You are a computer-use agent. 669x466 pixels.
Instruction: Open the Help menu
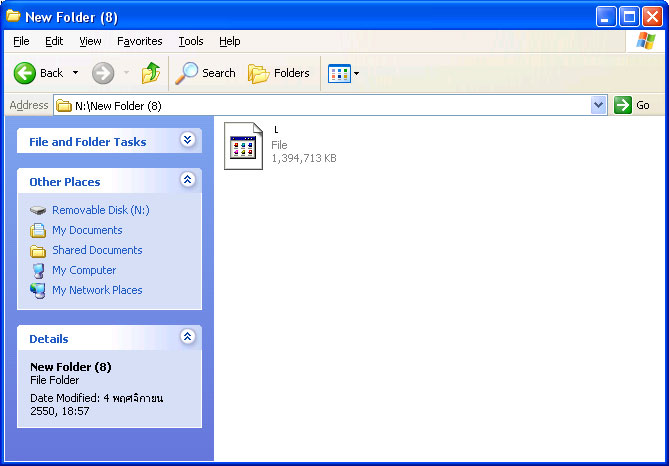tap(230, 41)
